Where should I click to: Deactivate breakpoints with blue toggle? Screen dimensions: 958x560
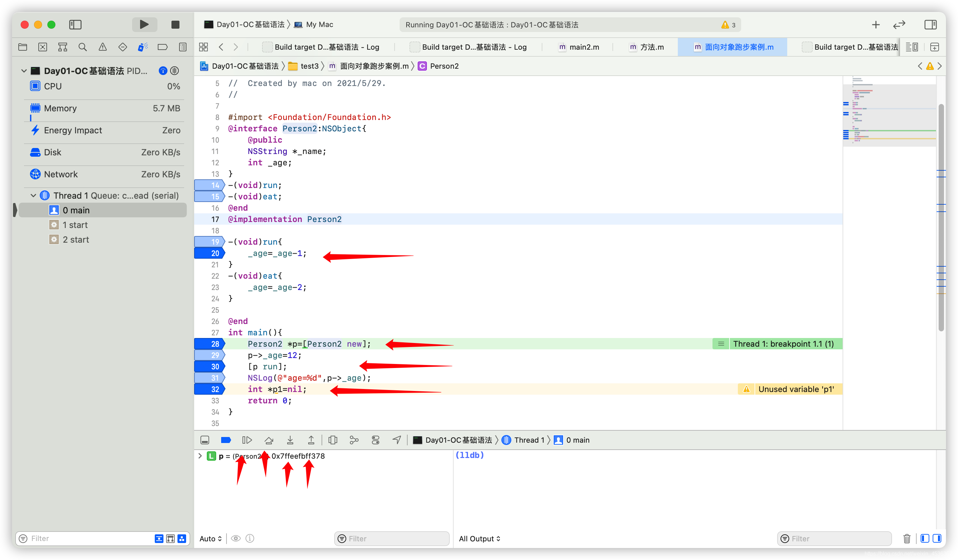226,440
